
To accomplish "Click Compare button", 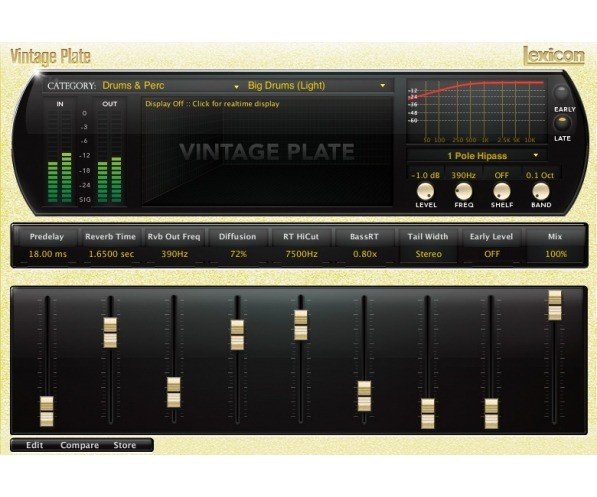I will coord(79,445).
